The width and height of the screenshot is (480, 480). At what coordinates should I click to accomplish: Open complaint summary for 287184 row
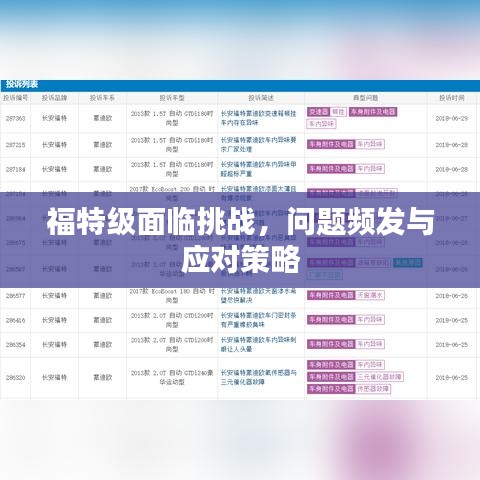pyautogui.click(x=258, y=169)
